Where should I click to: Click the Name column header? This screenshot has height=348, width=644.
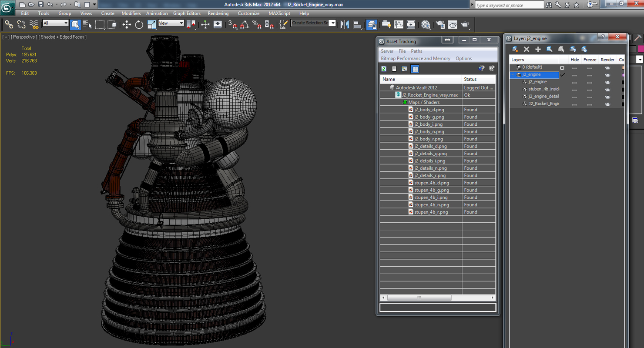coord(421,79)
